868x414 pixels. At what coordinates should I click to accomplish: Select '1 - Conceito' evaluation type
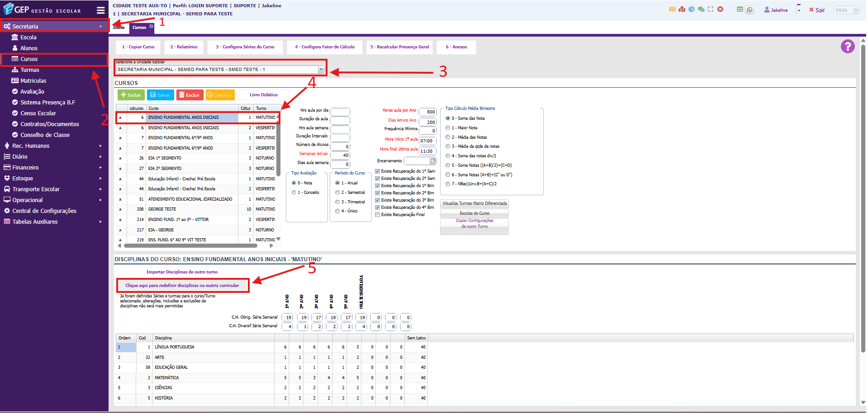click(294, 193)
